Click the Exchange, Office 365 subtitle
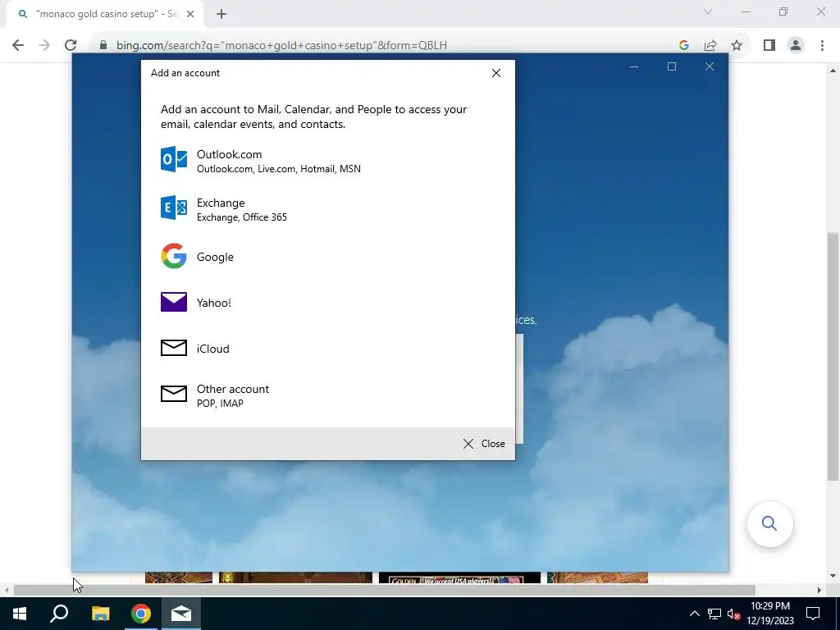The image size is (840, 630). tap(242, 217)
